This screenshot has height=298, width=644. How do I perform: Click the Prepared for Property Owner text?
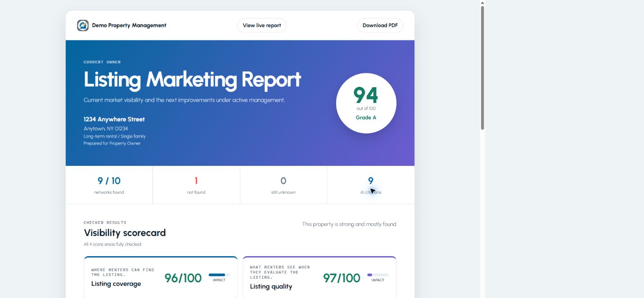click(x=112, y=143)
